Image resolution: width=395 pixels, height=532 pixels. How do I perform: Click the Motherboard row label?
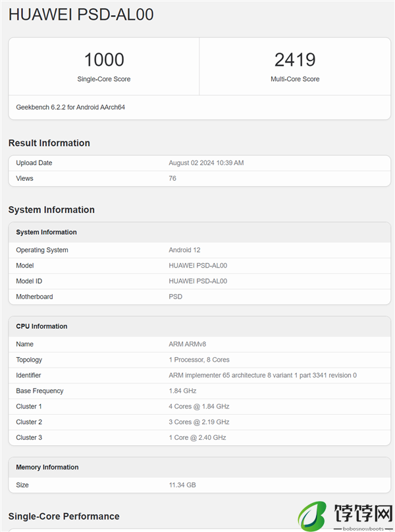34,297
